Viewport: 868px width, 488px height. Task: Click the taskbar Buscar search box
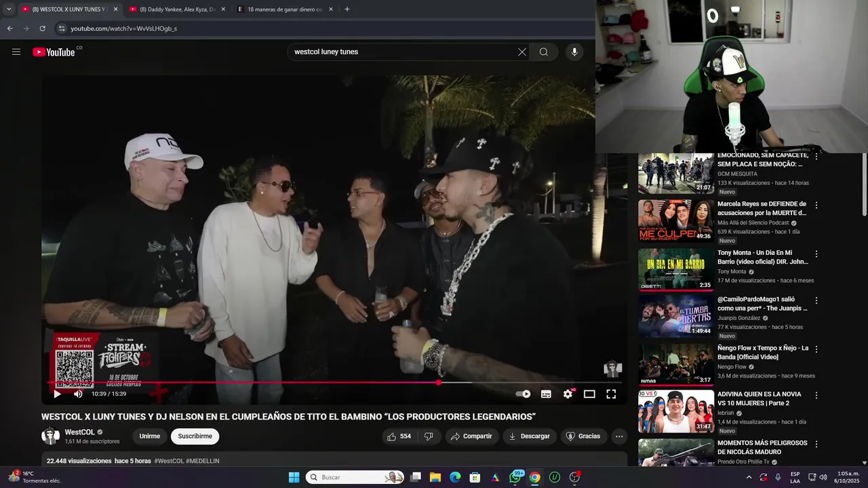click(x=355, y=477)
